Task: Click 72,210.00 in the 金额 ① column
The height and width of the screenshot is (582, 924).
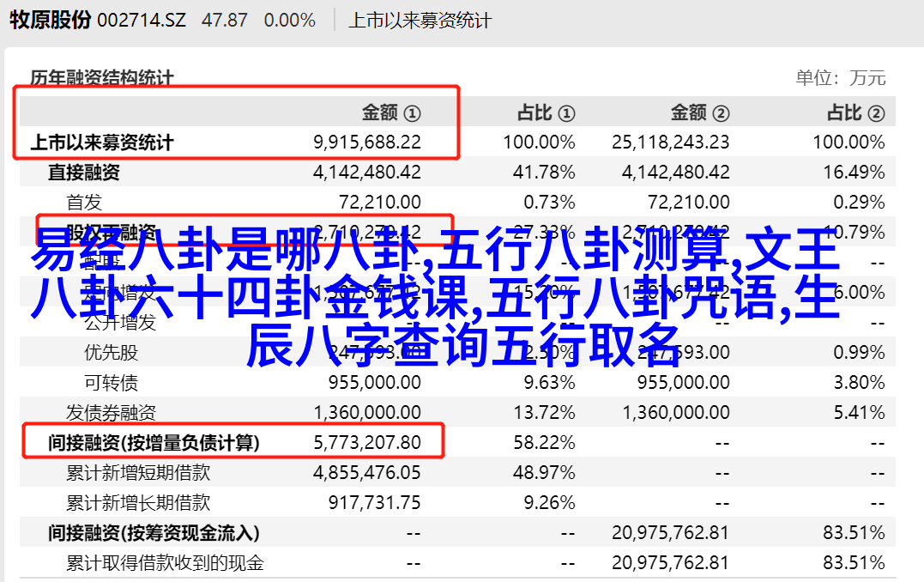Action: (380, 203)
